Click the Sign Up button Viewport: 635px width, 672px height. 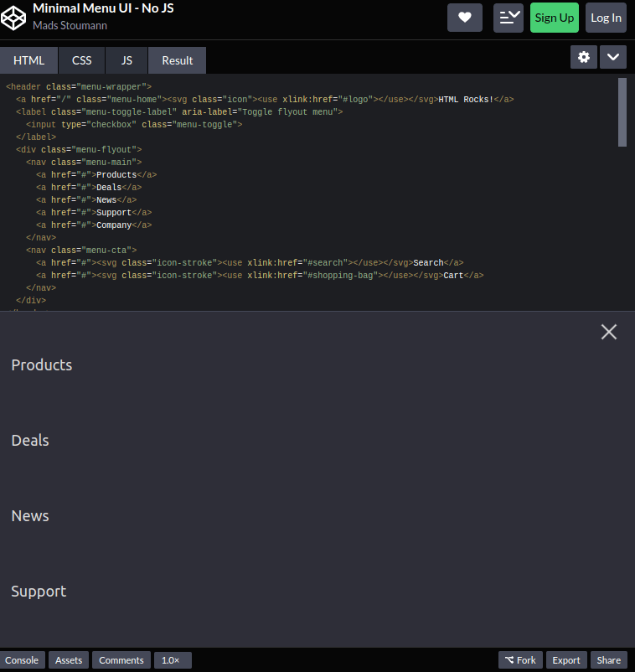[555, 18]
